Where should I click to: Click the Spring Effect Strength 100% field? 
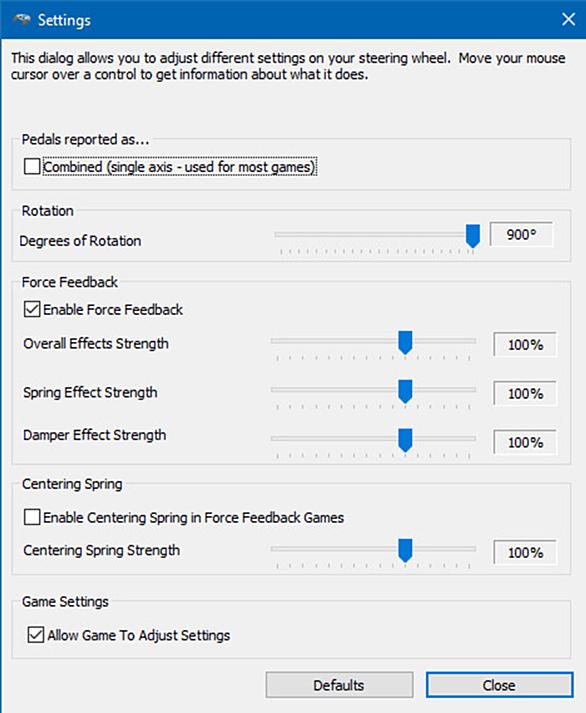click(x=525, y=393)
